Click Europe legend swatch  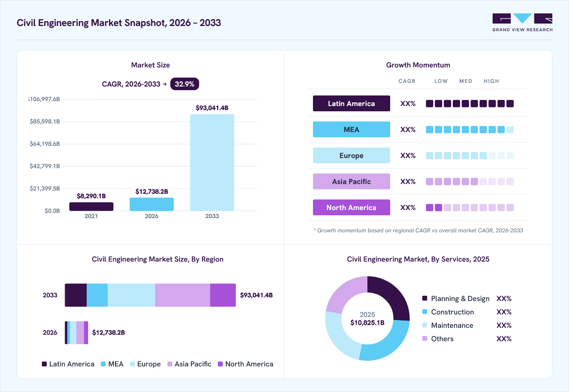point(132,364)
